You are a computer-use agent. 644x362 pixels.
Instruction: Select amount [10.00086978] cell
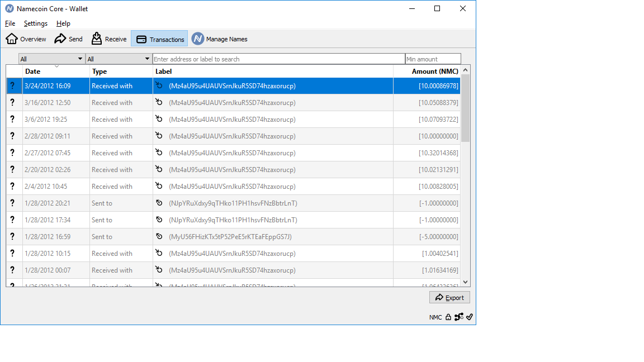pyautogui.click(x=427, y=86)
